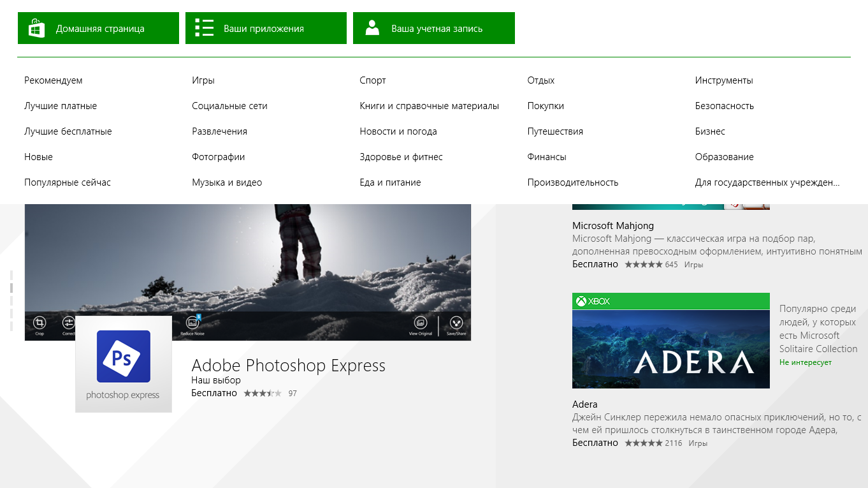Select Здоровье и фитнес category

pos(401,157)
